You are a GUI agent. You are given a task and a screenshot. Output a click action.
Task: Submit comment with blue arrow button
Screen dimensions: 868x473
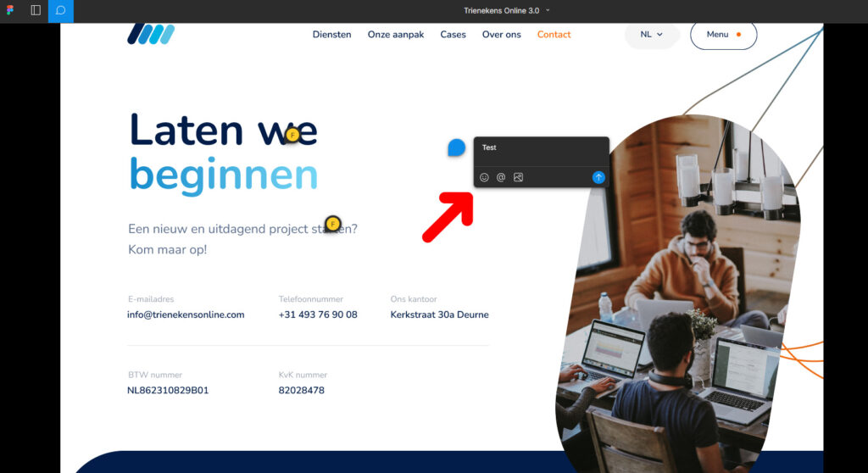coord(598,177)
